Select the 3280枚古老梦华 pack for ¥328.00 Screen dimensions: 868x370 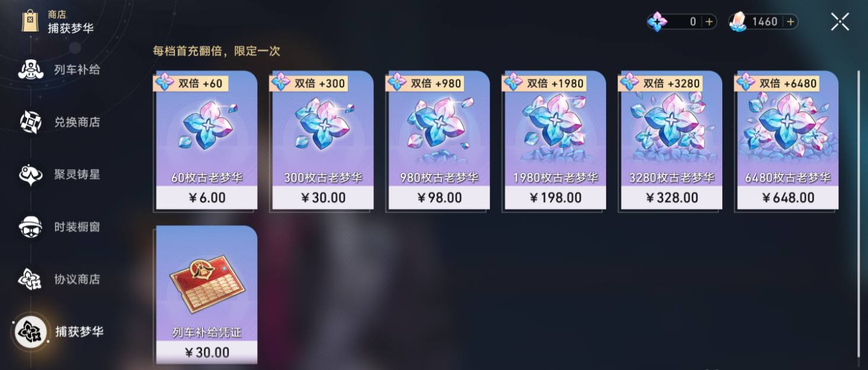coord(671,141)
